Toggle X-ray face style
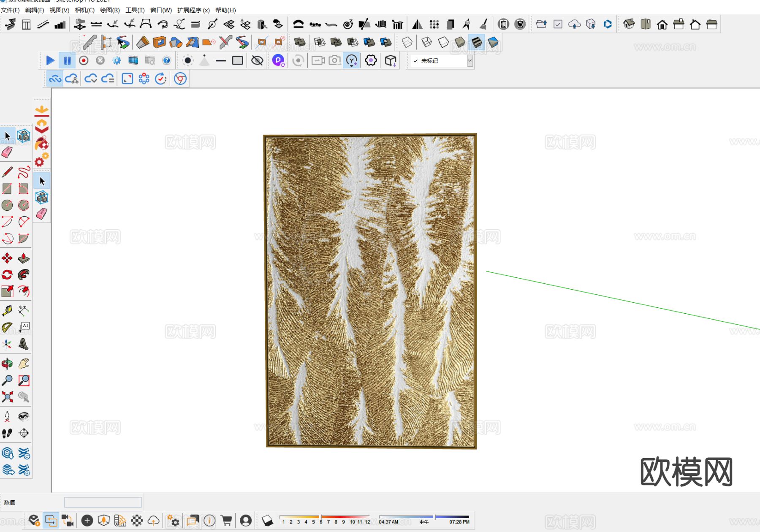760x532 pixels. (x=407, y=42)
